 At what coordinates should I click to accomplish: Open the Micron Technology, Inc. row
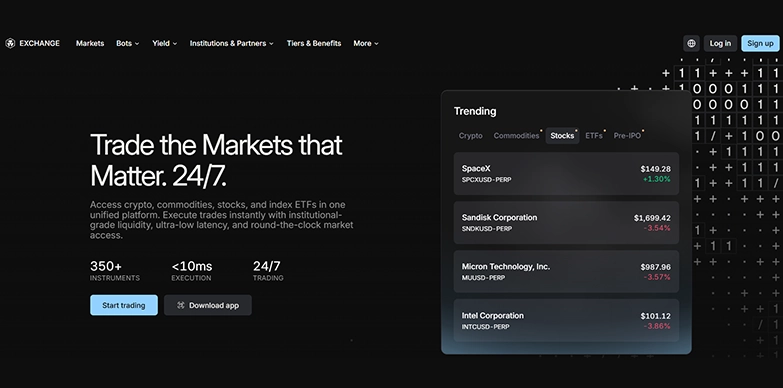point(566,271)
